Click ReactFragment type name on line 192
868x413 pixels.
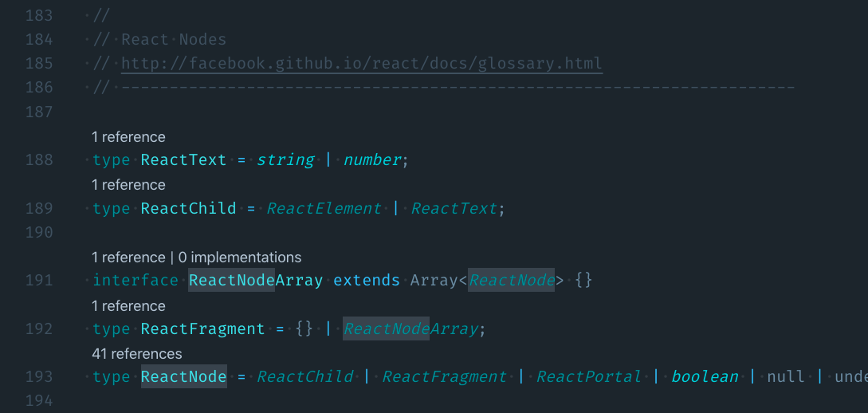click(202, 328)
